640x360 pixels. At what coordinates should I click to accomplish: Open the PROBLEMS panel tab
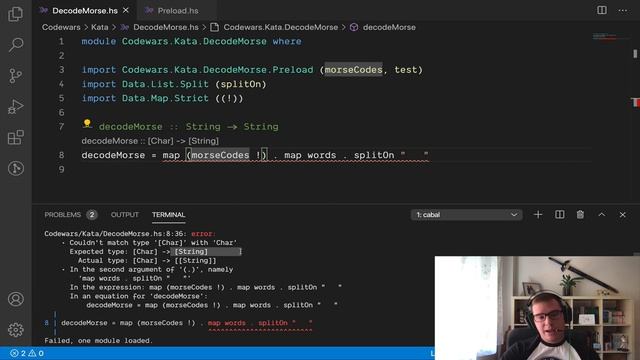tap(62, 215)
